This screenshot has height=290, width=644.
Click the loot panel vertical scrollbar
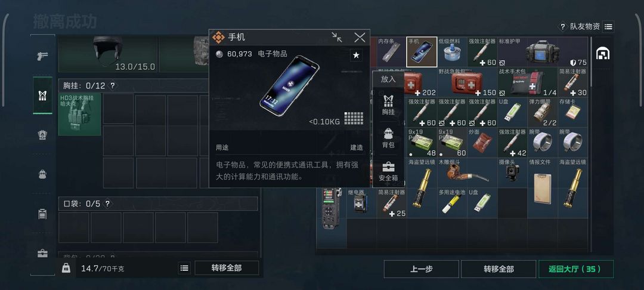[591, 144]
